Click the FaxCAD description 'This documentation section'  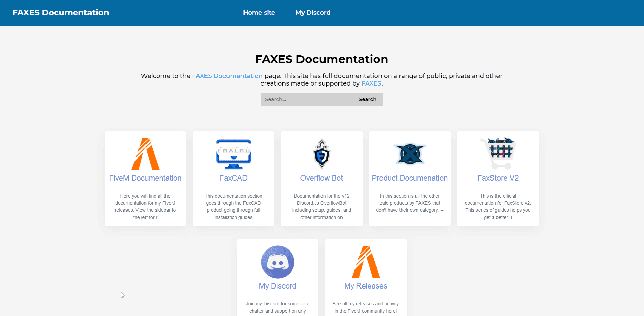click(x=234, y=207)
